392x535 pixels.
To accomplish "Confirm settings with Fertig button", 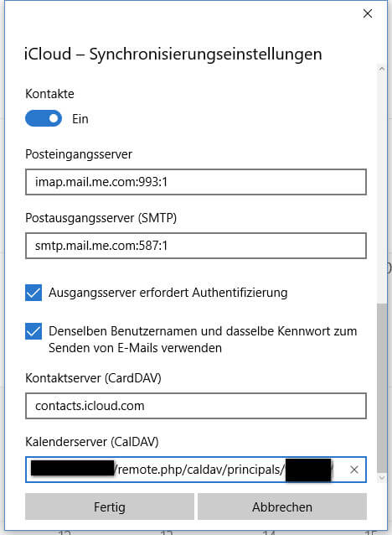I will (x=110, y=506).
